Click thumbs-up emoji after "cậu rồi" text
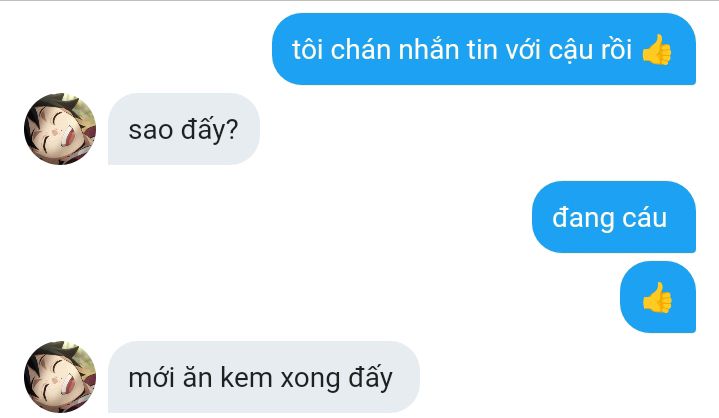This screenshot has width=719, height=418. click(x=657, y=50)
